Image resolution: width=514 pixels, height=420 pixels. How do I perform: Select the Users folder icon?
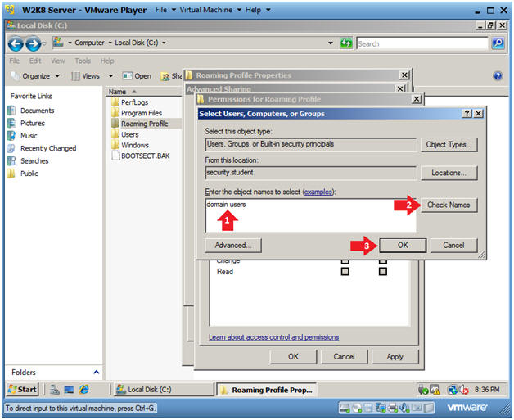[115, 134]
